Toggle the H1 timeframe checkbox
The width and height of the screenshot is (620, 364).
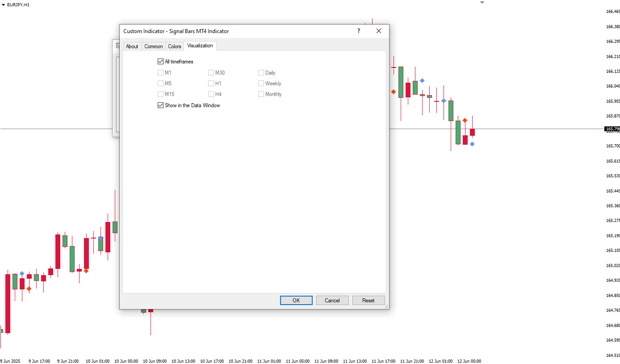tap(211, 83)
